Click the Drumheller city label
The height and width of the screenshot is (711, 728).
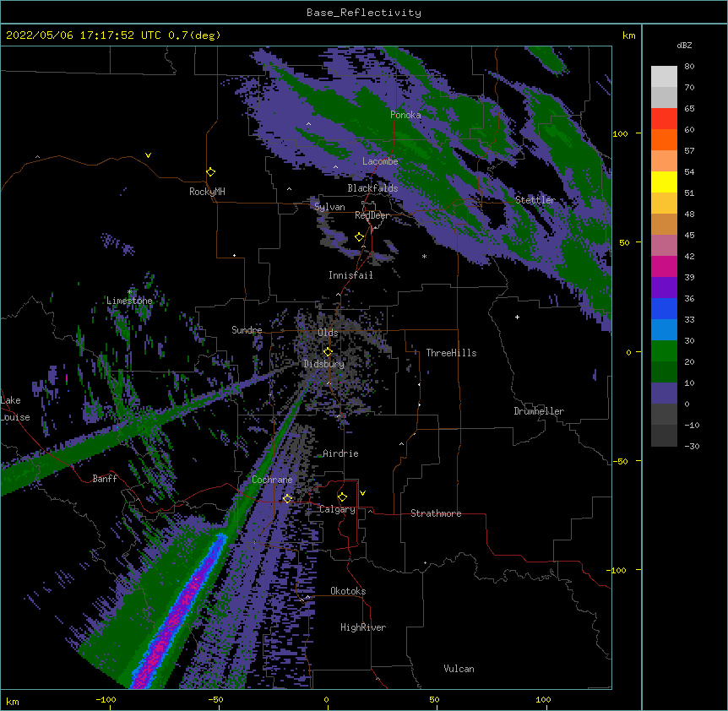pyautogui.click(x=539, y=411)
